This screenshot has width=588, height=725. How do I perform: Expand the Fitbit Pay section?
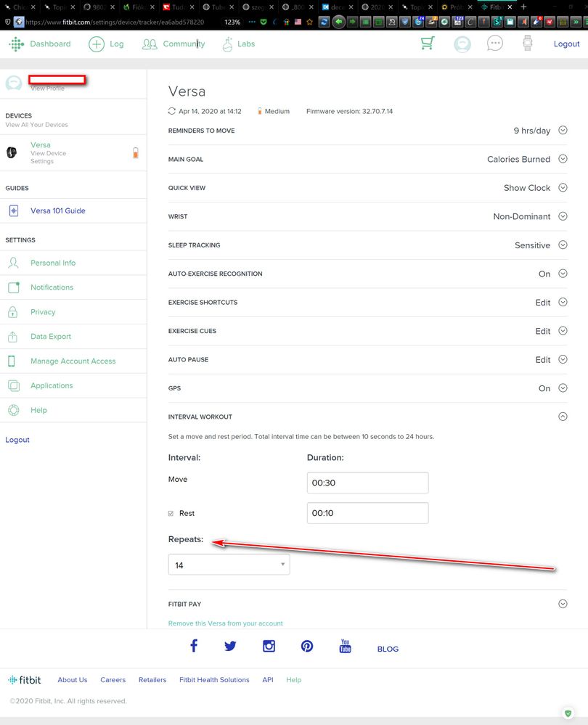(x=563, y=604)
